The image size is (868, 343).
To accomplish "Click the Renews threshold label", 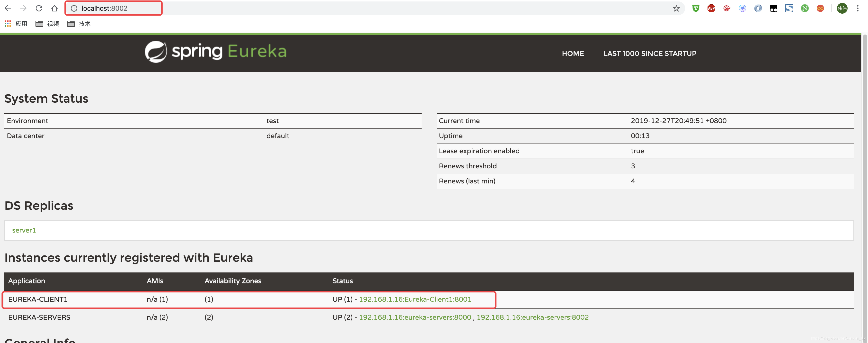I will coord(467,166).
